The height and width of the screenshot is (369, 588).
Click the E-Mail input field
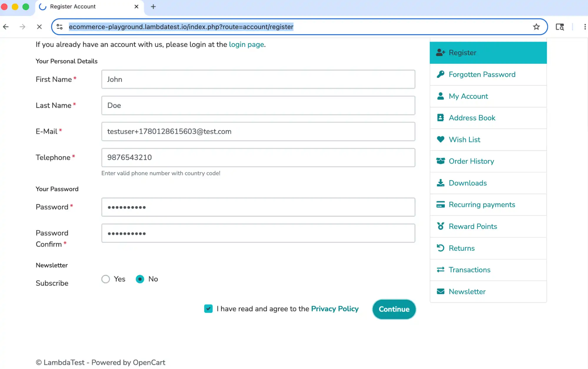[x=258, y=132]
